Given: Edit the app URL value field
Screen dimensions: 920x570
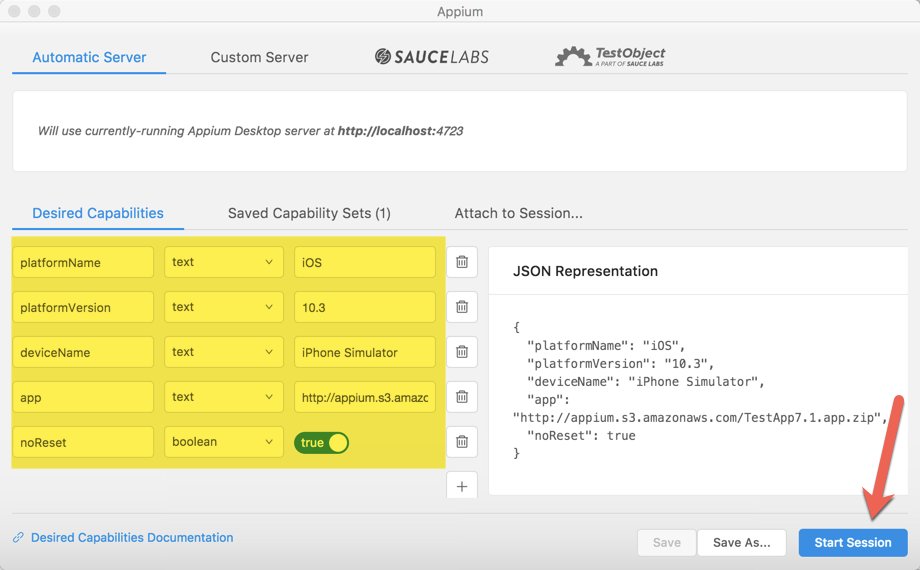Looking at the screenshot, I should coord(365,397).
